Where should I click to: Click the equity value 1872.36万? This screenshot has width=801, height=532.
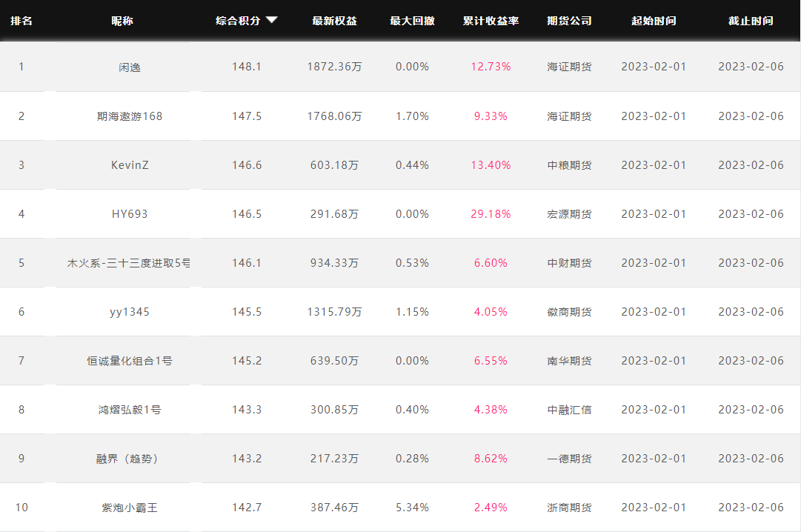coord(335,67)
